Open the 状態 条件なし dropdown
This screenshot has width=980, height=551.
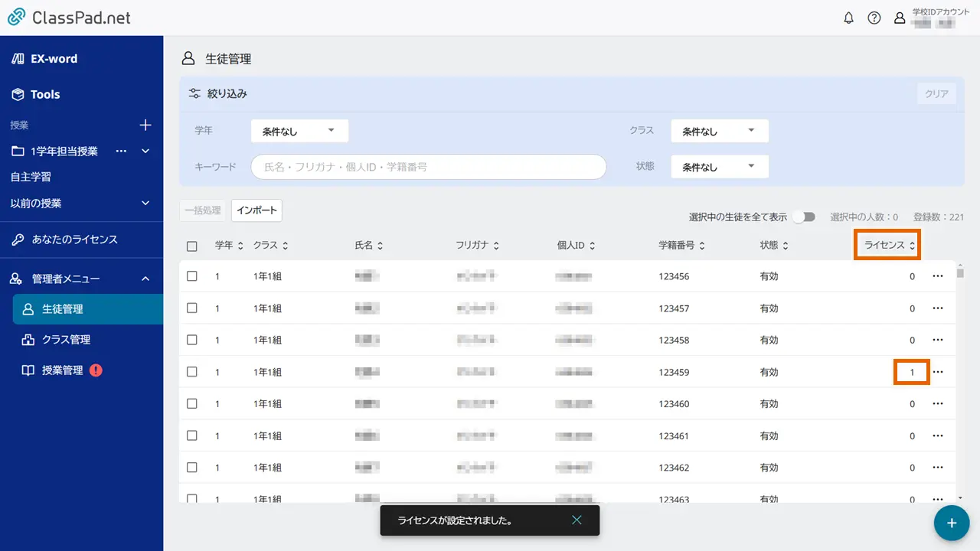(x=718, y=166)
